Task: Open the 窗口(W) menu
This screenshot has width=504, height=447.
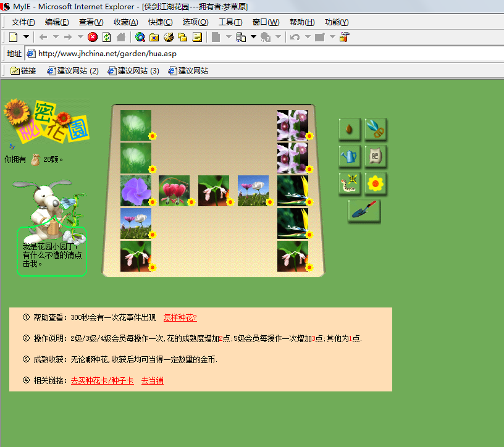Action: (x=266, y=22)
